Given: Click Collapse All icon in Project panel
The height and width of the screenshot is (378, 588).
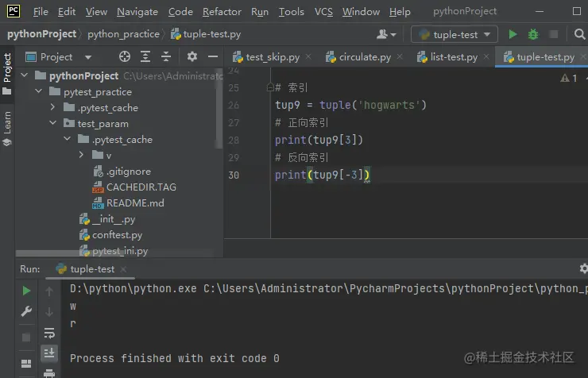Looking at the screenshot, I should pyautogui.click(x=166, y=56).
